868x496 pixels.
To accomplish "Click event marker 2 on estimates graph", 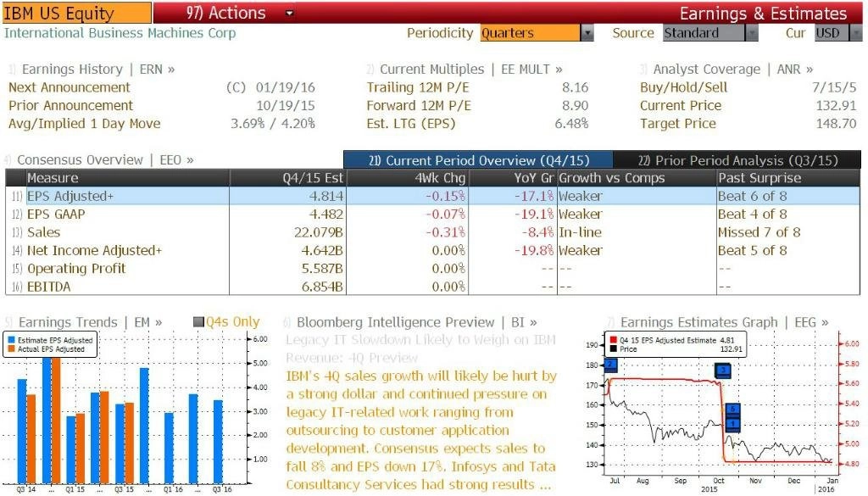I will point(610,365).
